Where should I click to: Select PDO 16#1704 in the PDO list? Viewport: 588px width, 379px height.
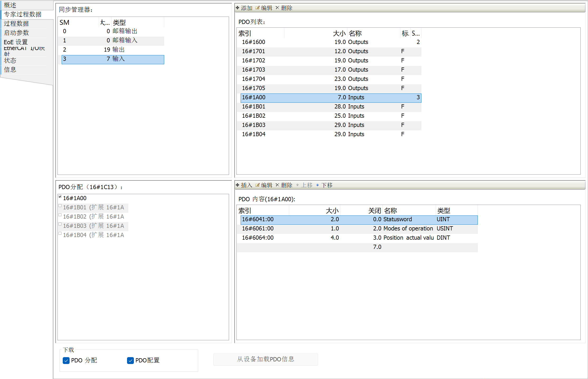331,79
